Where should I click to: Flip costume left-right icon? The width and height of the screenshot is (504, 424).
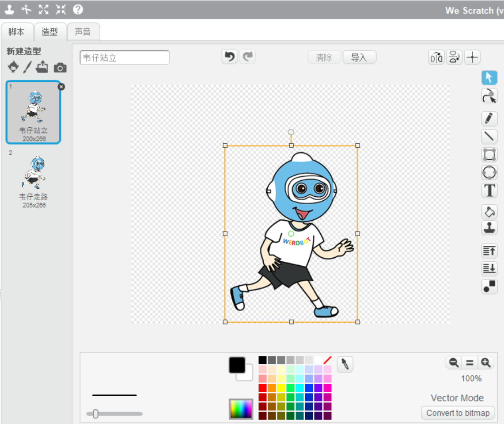436,57
